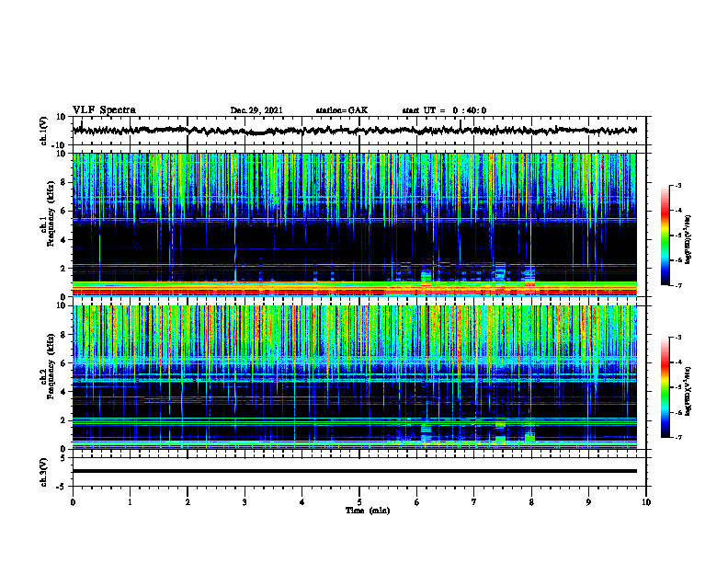Click the "-7" label on ch.1 colorbar
This screenshot has height=563, width=728.
[x=677, y=285]
